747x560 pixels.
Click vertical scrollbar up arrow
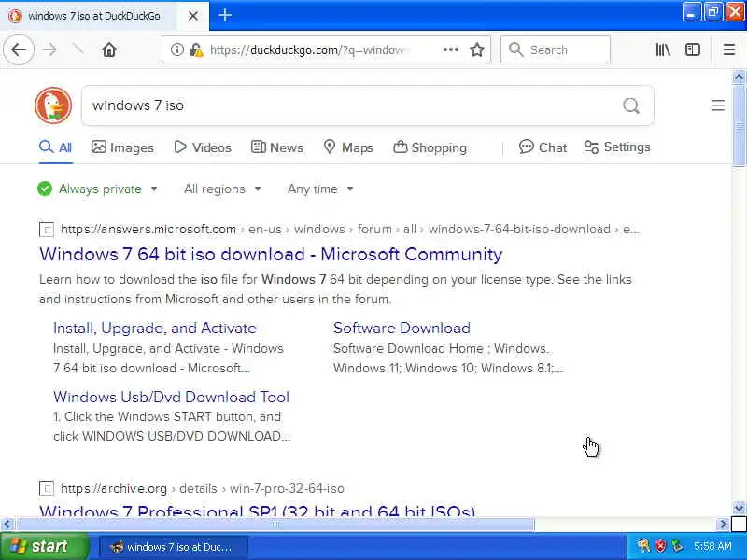[x=739, y=77]
